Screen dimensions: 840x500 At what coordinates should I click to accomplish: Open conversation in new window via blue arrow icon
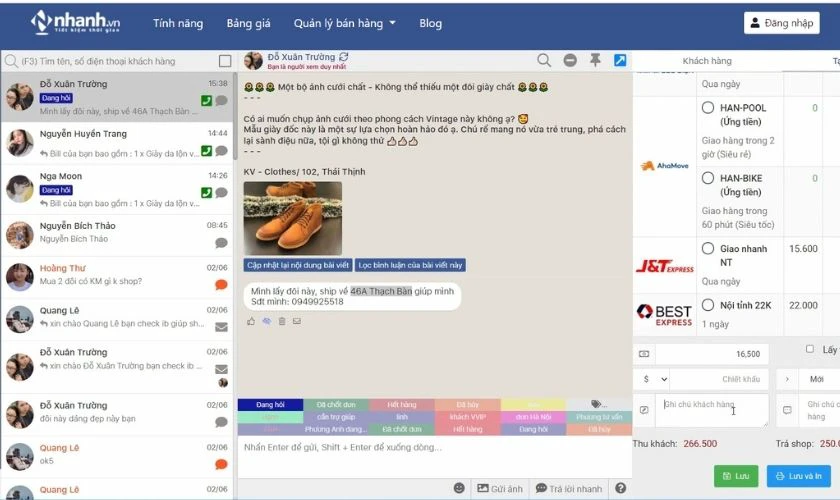[x=620, y=60]
